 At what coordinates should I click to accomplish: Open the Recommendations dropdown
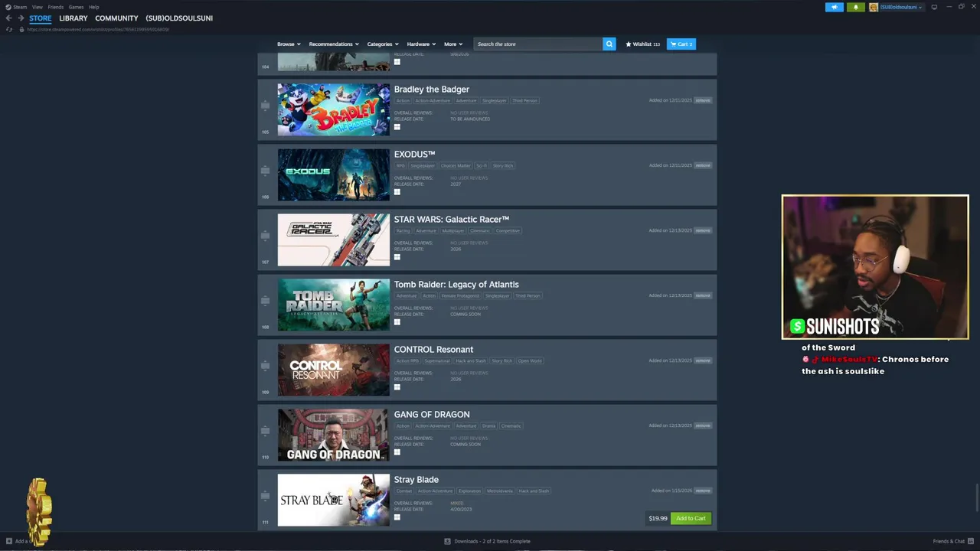point(333,44)
